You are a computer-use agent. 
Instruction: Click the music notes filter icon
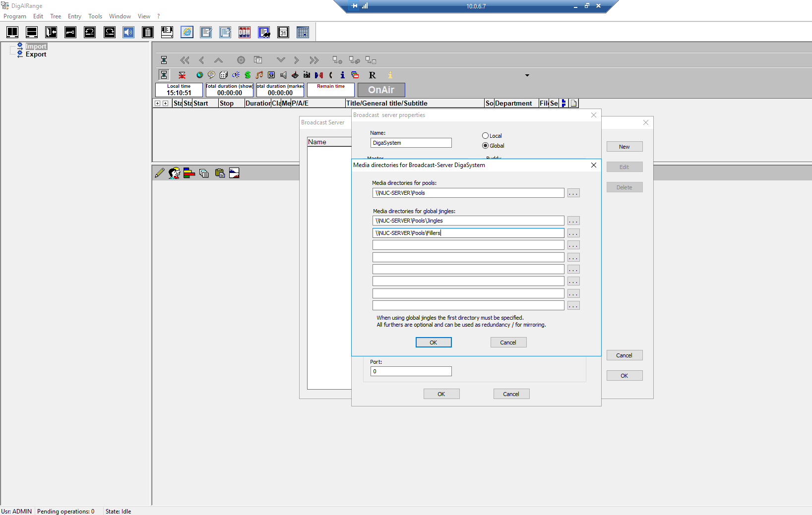click(259, 75)
